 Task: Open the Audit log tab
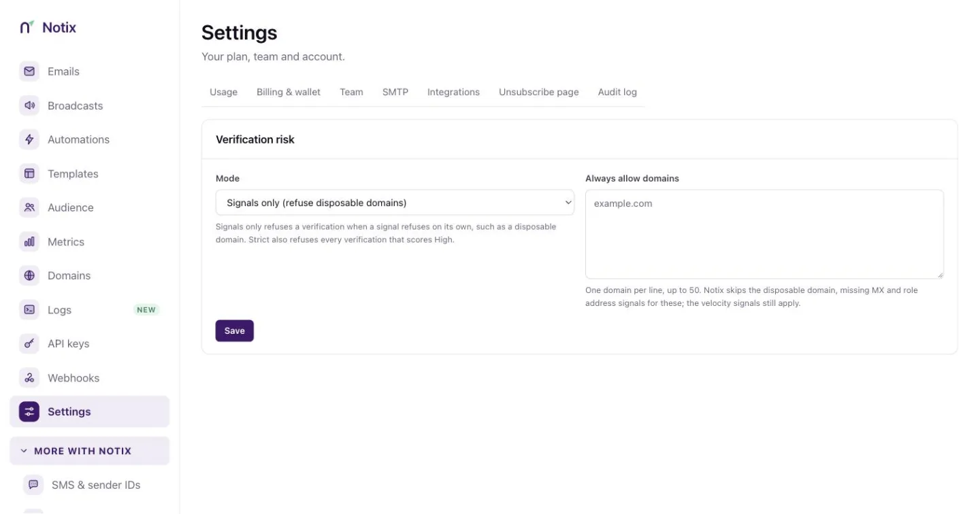point(617,92)
